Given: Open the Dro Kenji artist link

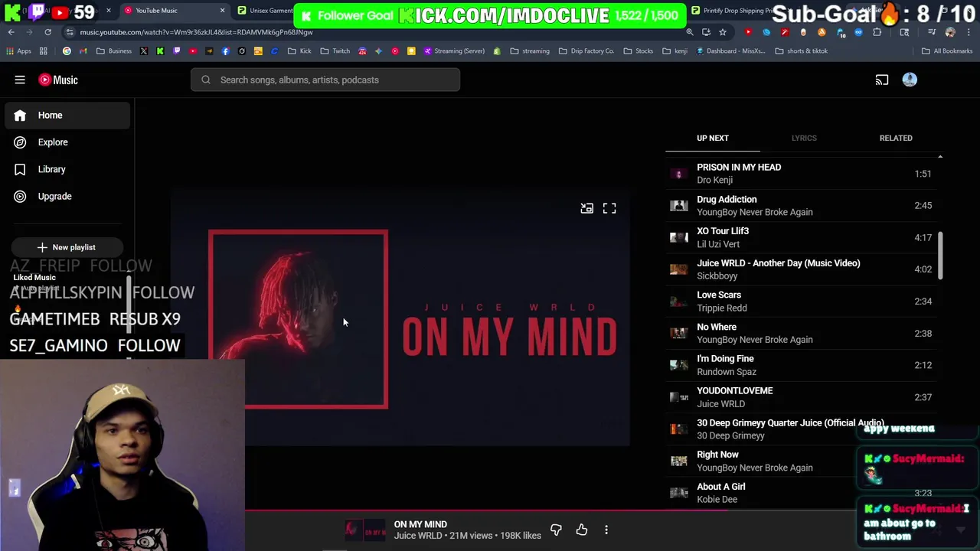Looking at the screenshot, I should pyautogui.click(x=714, y=180).
